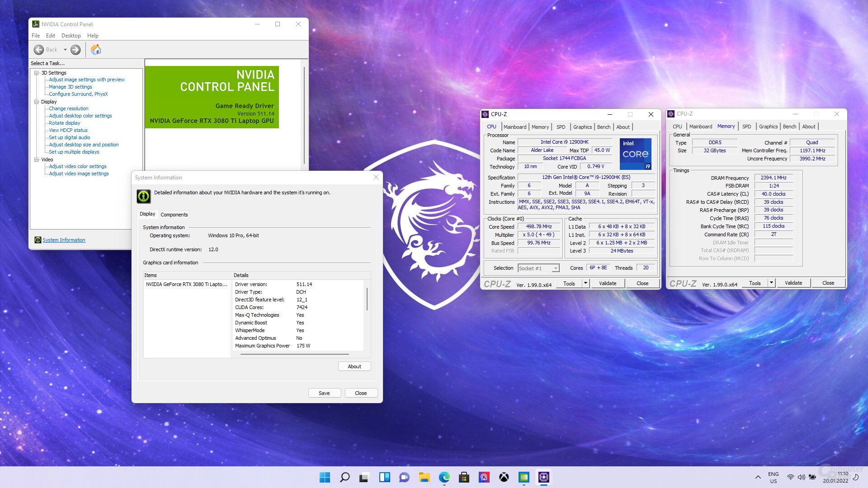Open the Microsoft Edge taskbar icon
This screenshot has height=488, width=868.
pos(444,477)
